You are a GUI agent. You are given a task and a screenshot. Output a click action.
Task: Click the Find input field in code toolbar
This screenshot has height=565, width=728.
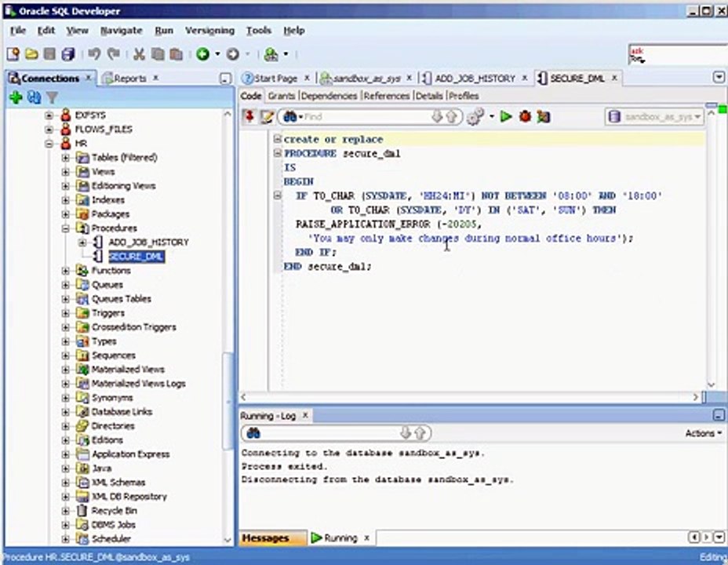pos(367,117)
